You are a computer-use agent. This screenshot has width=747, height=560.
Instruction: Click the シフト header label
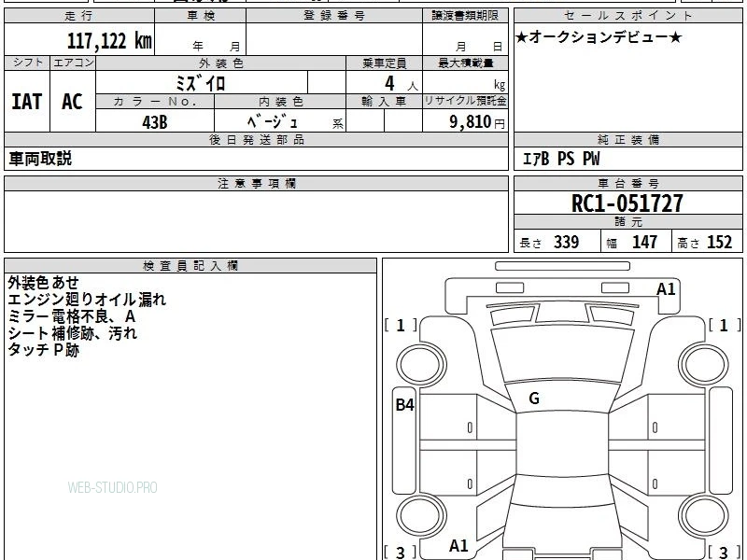28,63
